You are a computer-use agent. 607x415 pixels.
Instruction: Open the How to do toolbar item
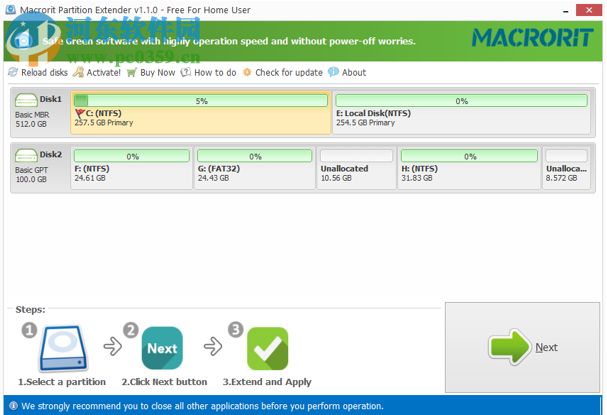click(209, 72)
